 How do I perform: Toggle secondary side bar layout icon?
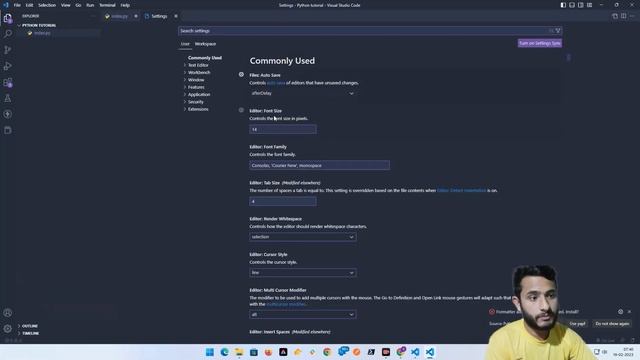coord(580,5)
